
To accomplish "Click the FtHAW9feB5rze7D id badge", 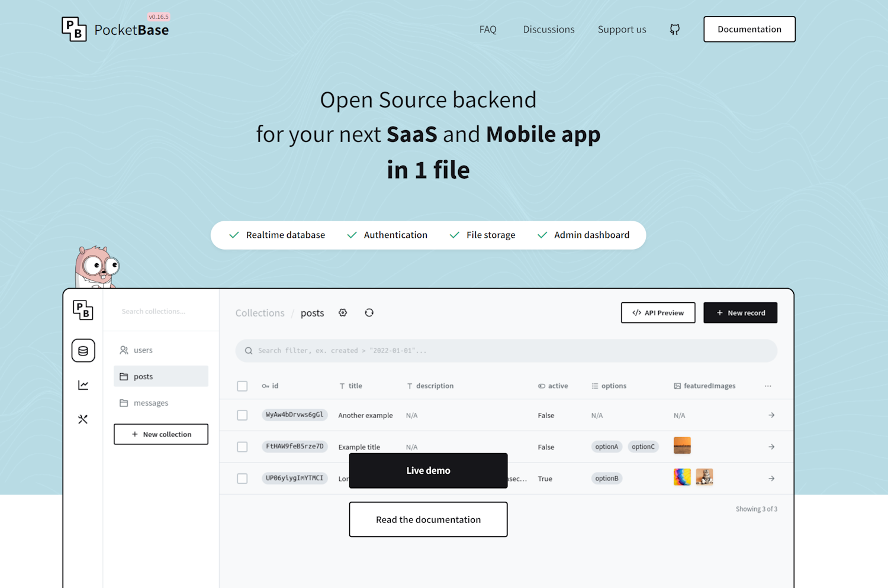I will point(295,447).
